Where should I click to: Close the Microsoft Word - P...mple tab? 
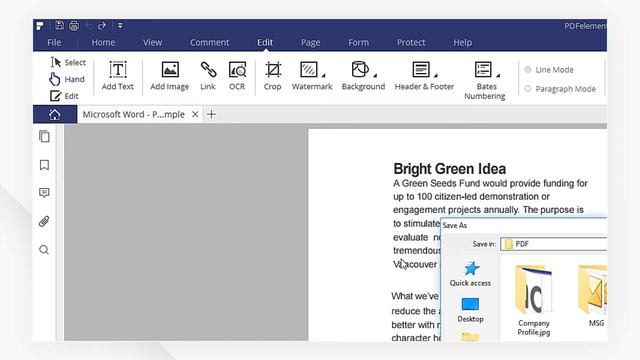tap(195, 114)
